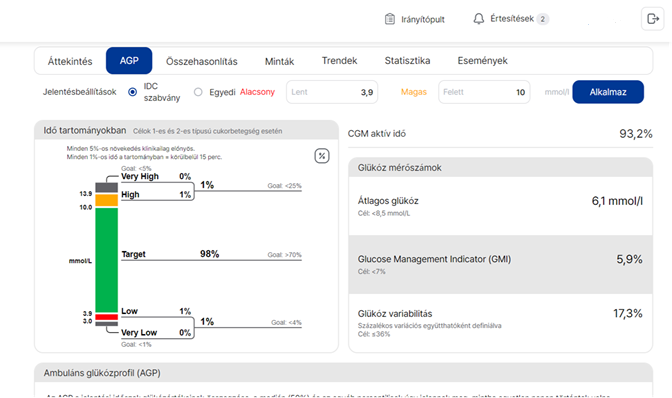Click the logout icon at top right
Viewport: 672px width, 398px height.
point(652,19)
